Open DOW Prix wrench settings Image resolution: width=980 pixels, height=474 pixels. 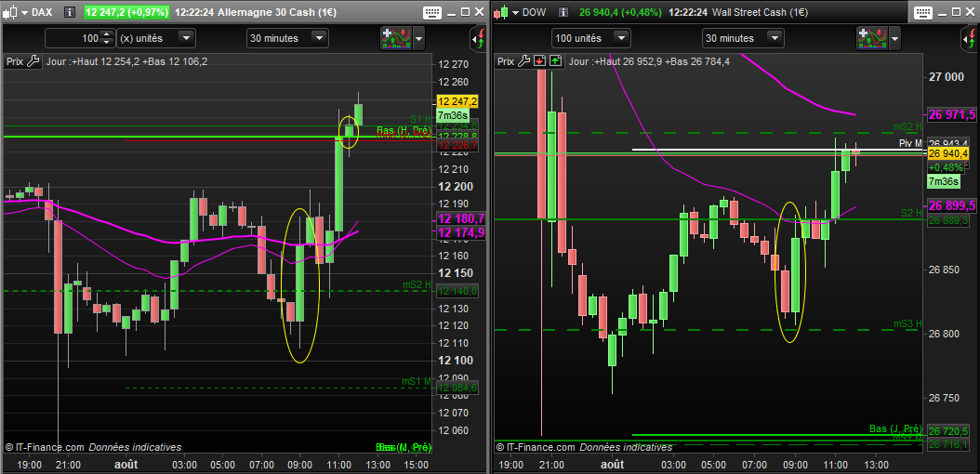[x=524, y=61]
